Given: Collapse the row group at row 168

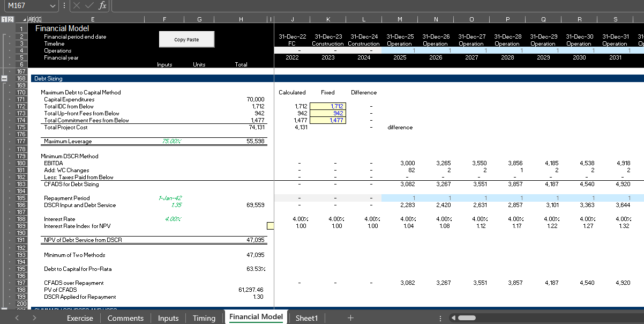Looking at the screenshot, I should click(5, 78).
